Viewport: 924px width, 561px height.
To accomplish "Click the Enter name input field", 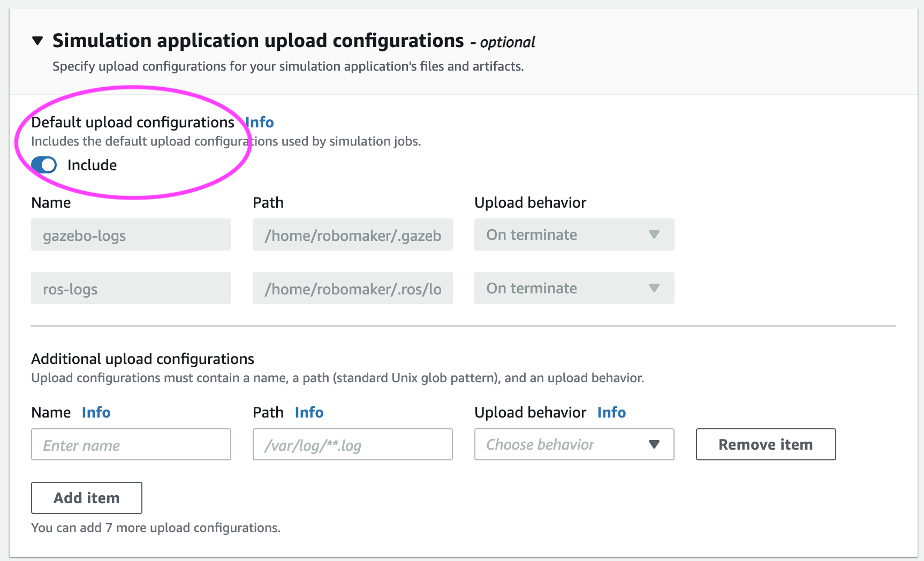I will [x=131, y=444].
